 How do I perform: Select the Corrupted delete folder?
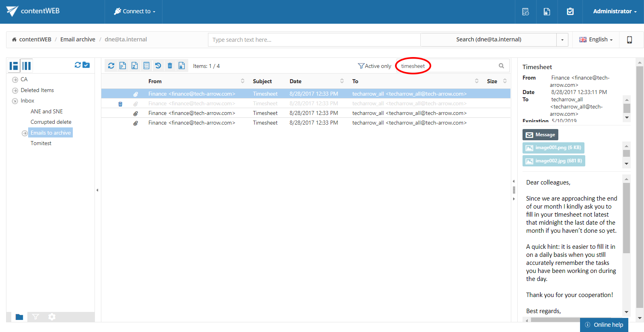51,122
